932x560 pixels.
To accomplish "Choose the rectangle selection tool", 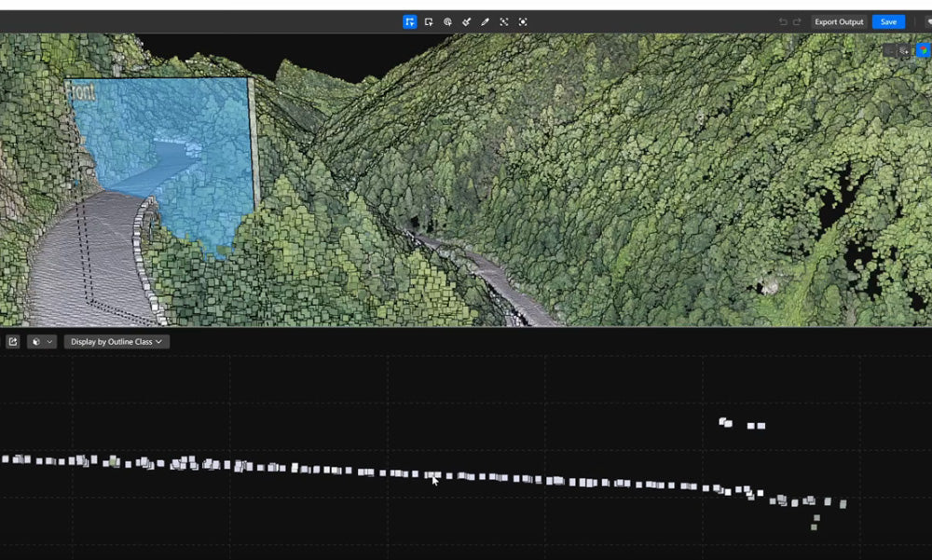I will (429, 21).
